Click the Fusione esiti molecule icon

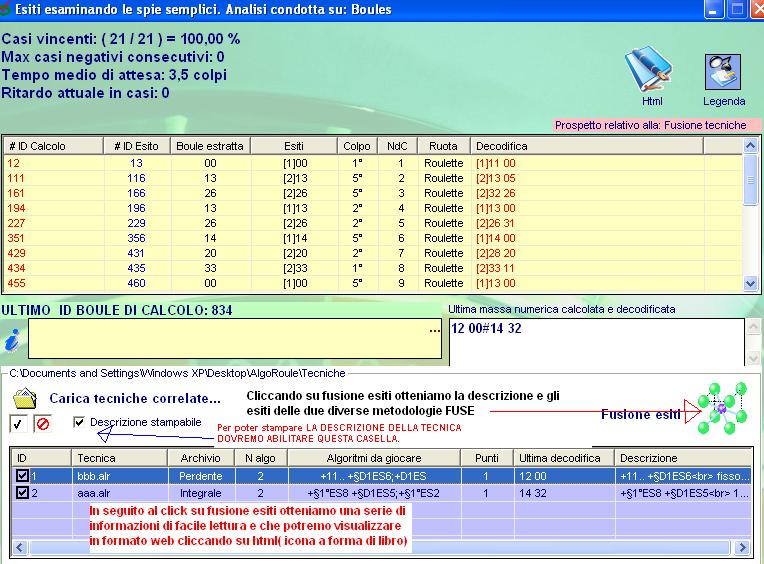[723, 408]
